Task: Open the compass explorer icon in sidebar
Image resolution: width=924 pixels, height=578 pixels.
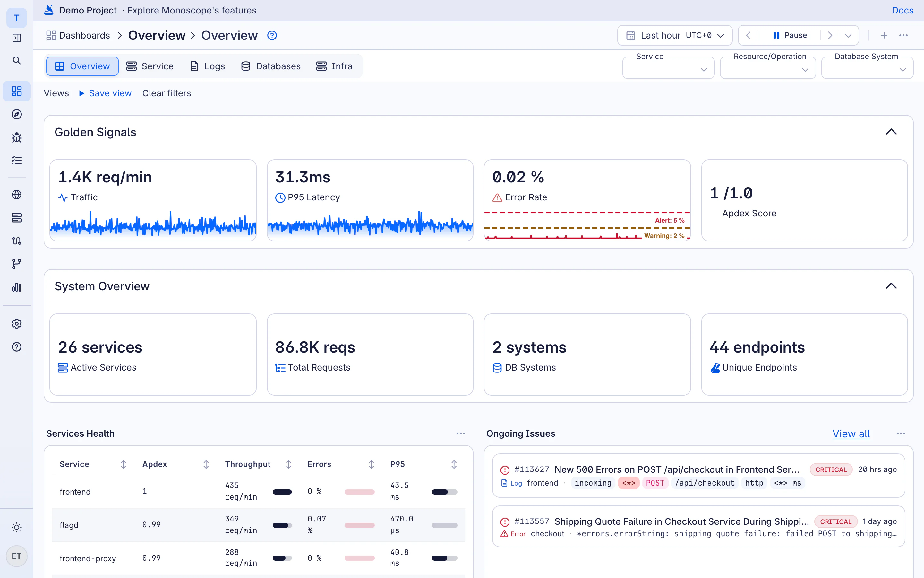Action: click(16, 114)
